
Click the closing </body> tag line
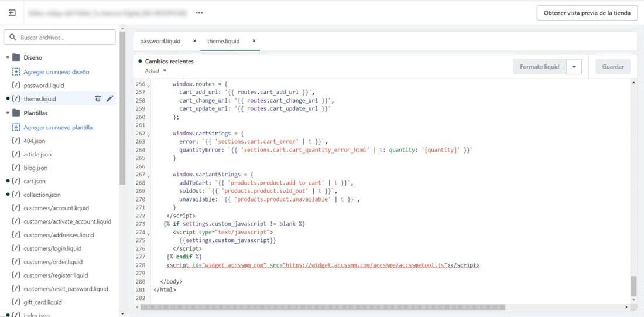click(171, 282)
